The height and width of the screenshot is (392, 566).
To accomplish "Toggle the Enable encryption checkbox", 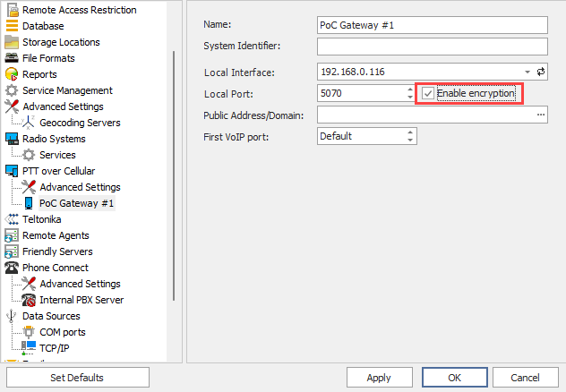I will click(x=428, y=93).
